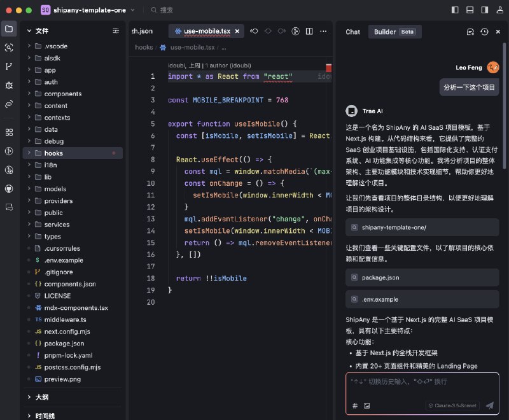Click the image attach icon in chat input

pyautogui.click(x=367, y=405)
